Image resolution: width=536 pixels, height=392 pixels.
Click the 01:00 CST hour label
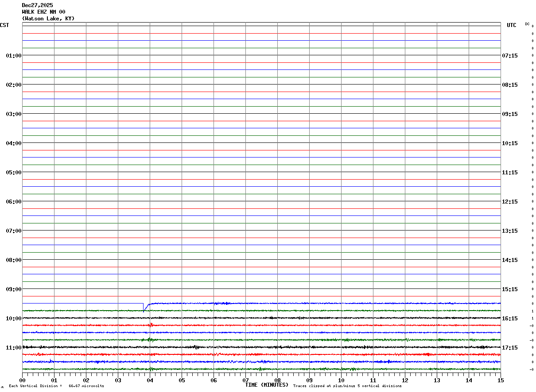(13, 56)
